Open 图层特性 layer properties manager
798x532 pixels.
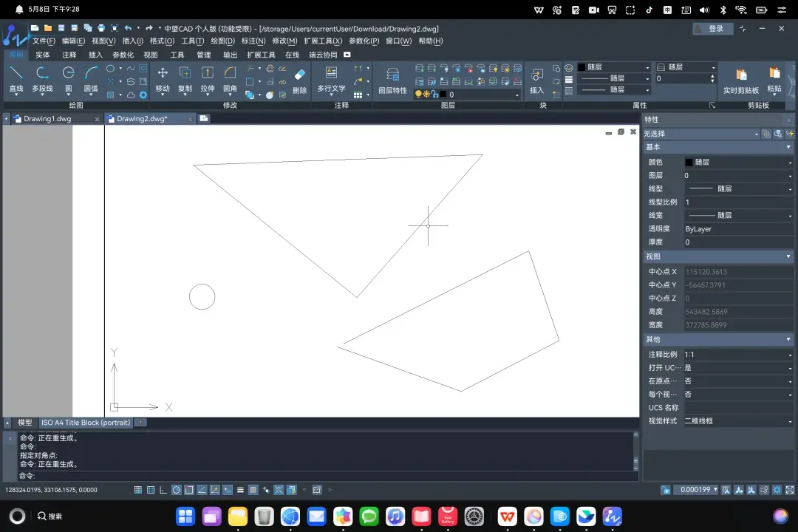(392, 81)
